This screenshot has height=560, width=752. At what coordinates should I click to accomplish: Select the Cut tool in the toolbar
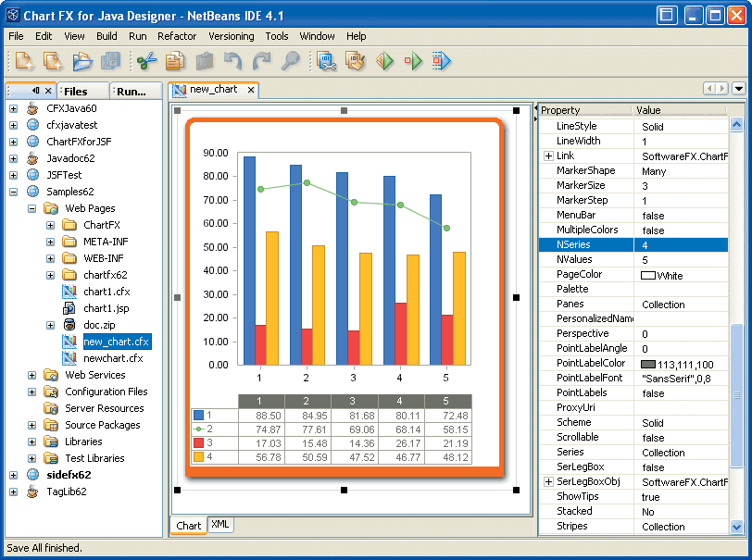coord(145,60)
